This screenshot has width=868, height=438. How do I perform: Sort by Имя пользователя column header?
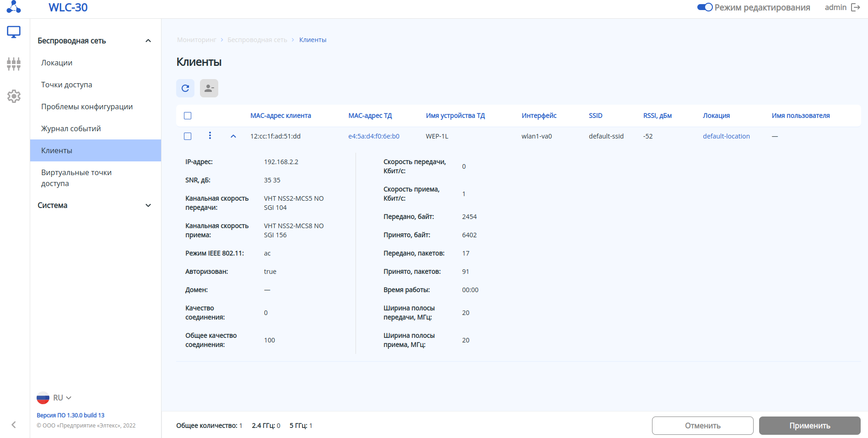pos(801,116)
